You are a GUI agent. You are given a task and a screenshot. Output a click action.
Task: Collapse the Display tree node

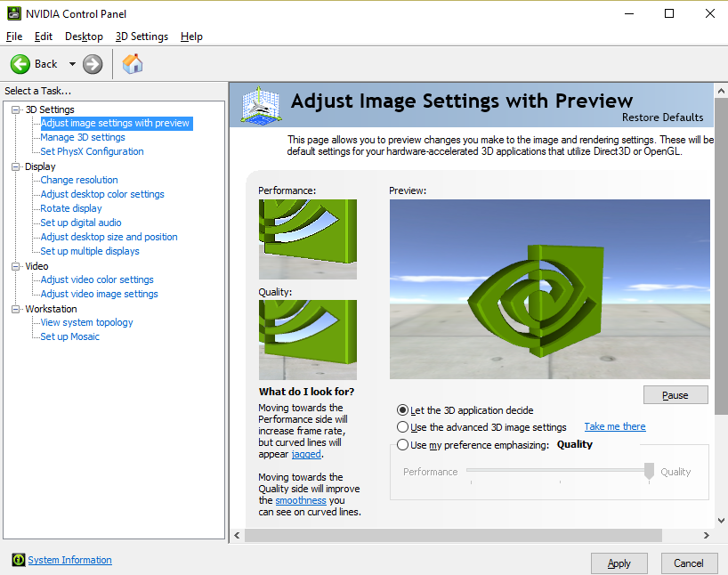16,166
